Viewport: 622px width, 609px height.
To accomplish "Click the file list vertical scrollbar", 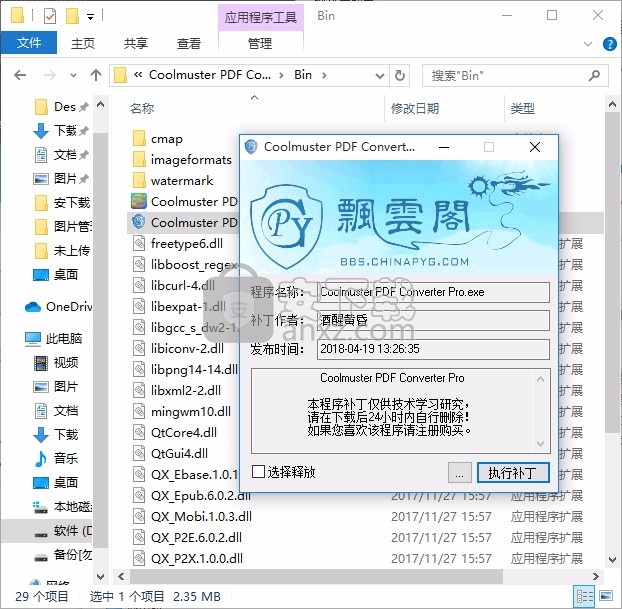I will click(x=612, y=273).
